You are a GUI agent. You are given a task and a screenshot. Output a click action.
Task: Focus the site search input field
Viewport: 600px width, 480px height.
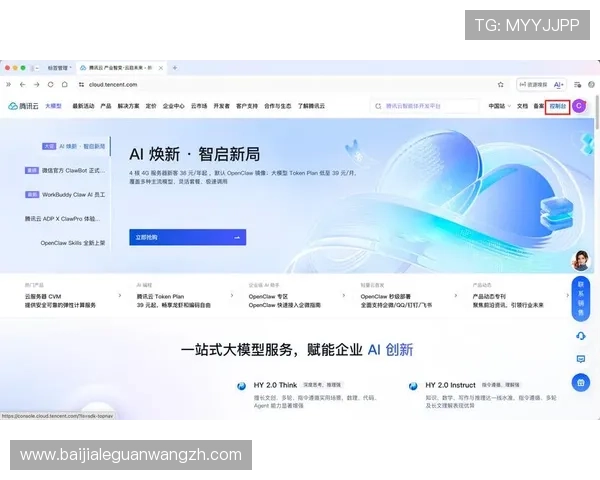(x=425, y=106)
